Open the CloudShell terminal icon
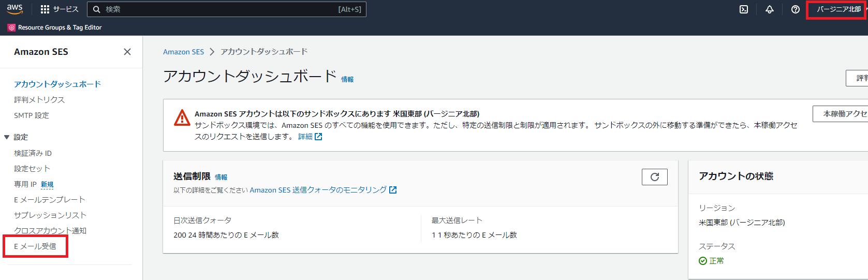 coord(744,9)
